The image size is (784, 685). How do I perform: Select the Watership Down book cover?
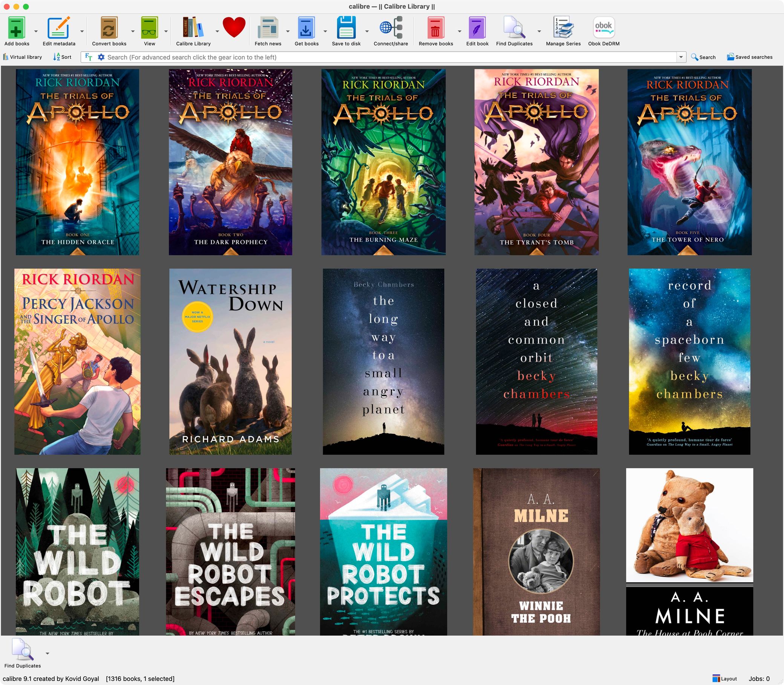[230, 361]
